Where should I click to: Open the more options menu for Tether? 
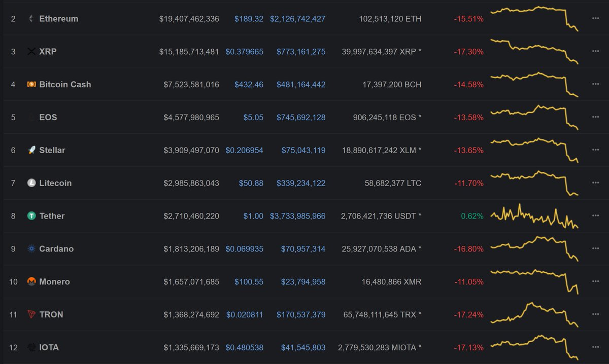click(x=595, y=216)
